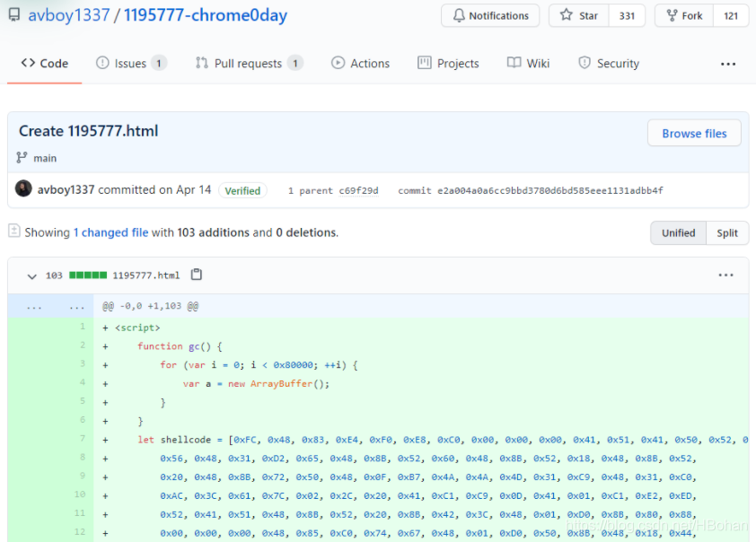Viewport: 756px width, 542px height.
Task: Select the full commit hash e2a004a0a6cc…
Action: click(x=550, y=191)
